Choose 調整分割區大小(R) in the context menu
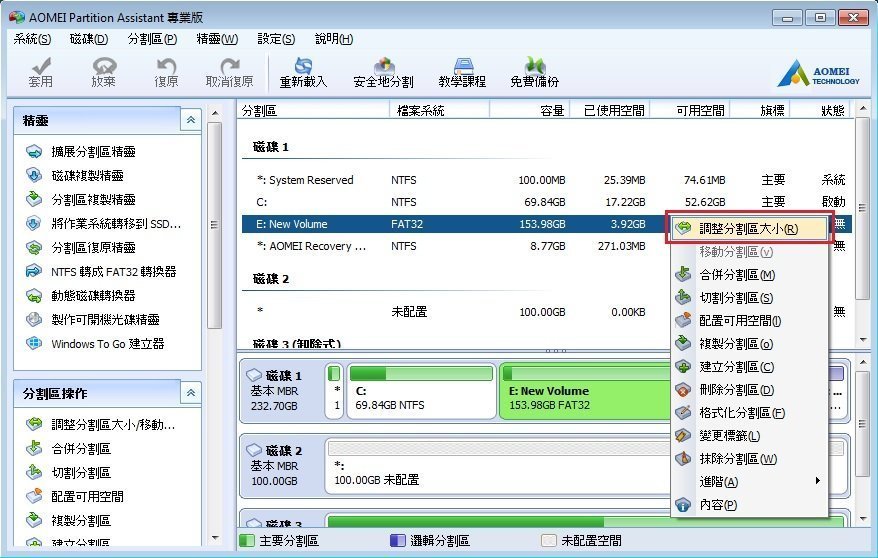Image resolution: width=878 pixels, height=558 pixels. pos(749,228)
